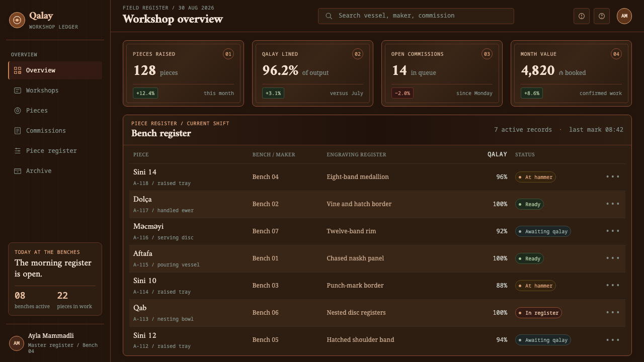Click the Archive sidebar icon
644x362 pixels.
(18, 171)
